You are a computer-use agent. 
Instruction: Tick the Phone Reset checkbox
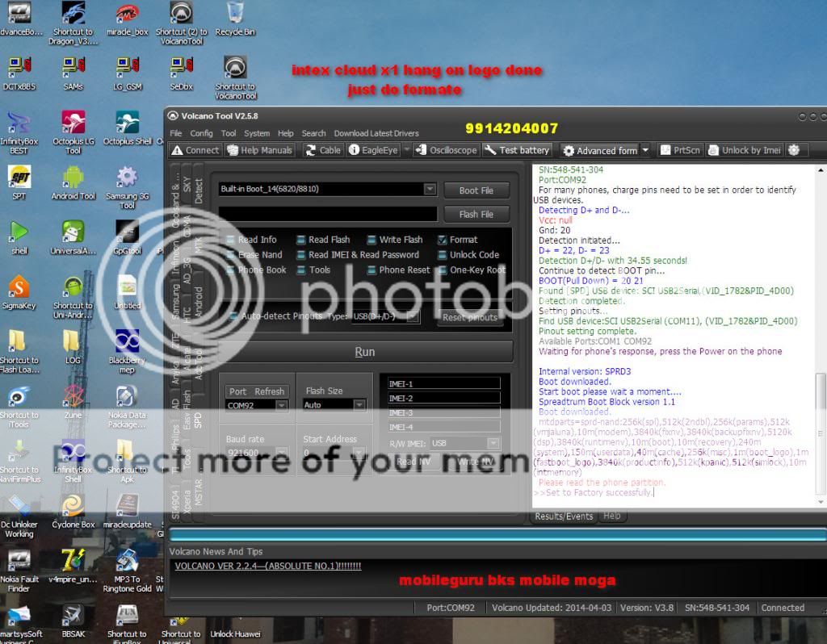372,270
